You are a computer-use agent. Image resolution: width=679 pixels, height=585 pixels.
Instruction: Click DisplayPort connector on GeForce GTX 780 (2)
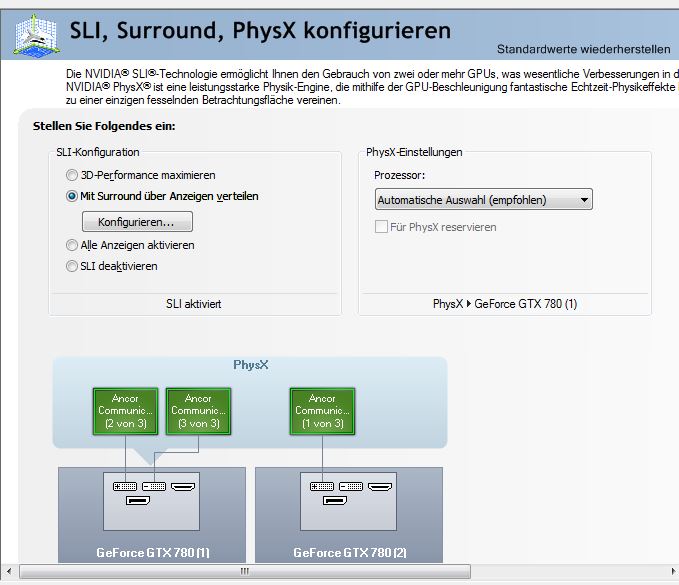tap(335, 501)
